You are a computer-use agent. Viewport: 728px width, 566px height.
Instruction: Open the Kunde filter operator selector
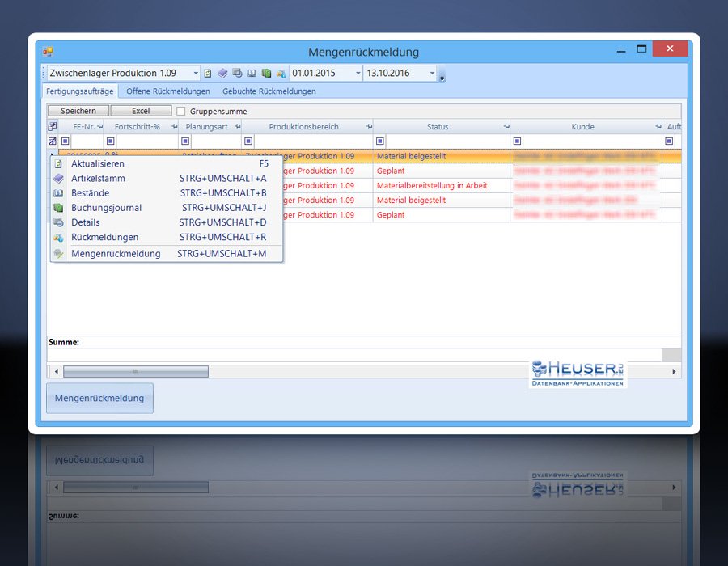tap(517, 141)
